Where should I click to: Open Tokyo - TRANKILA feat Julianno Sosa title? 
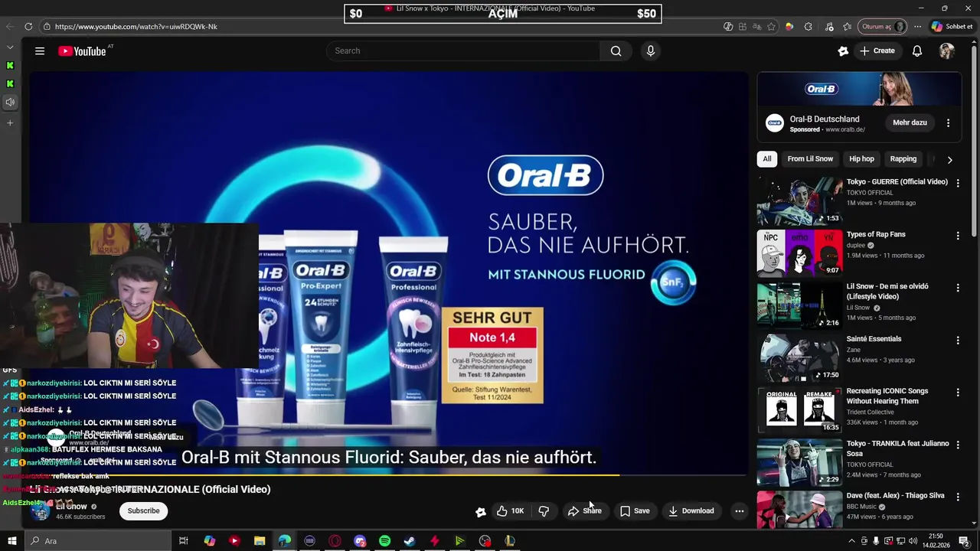coord(897,448)
